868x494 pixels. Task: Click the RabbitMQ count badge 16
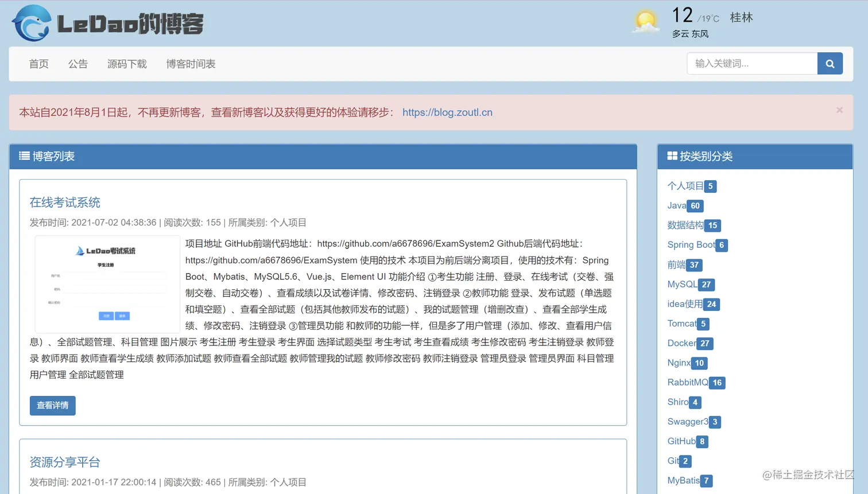(x=717, y=383)
